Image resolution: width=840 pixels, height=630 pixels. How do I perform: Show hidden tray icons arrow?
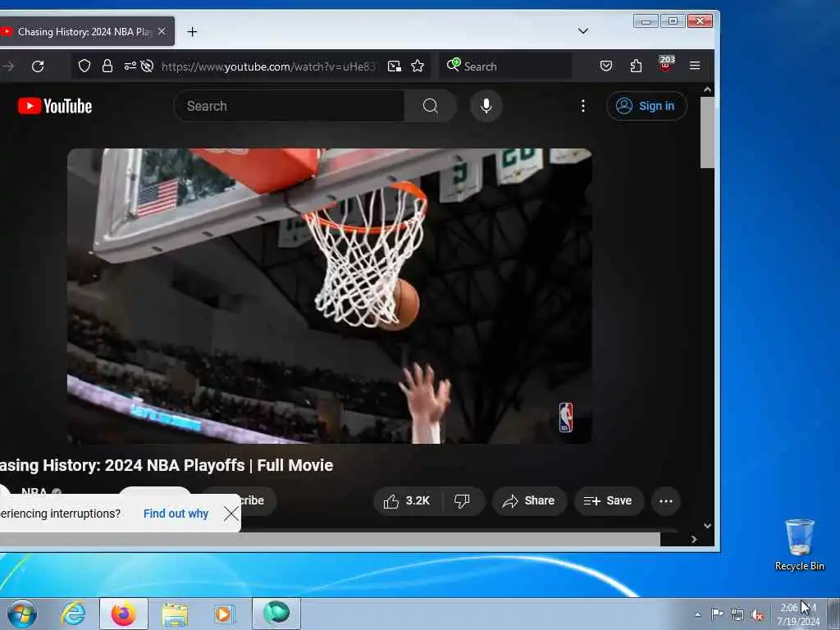click(697, 615)
